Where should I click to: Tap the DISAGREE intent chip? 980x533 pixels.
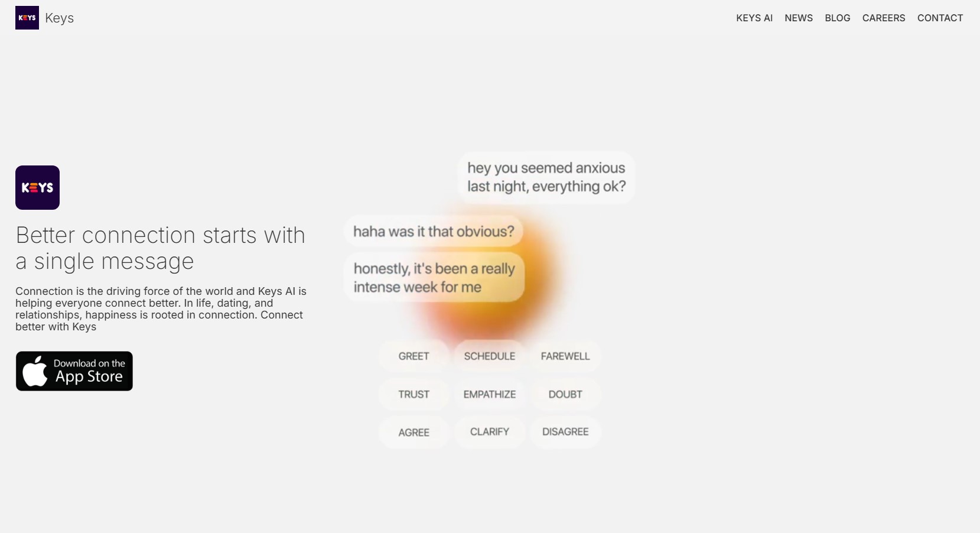click(x=565, y=432)
